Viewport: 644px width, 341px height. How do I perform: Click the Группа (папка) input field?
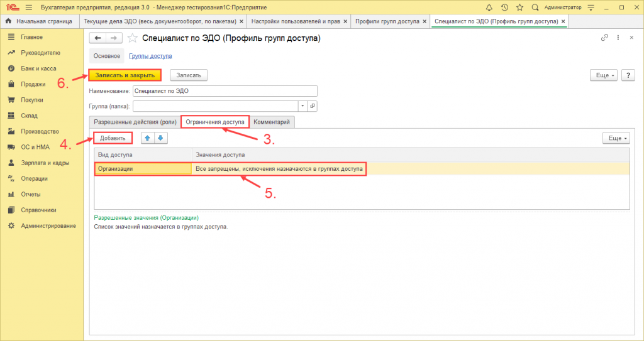[x=216, y=106]
